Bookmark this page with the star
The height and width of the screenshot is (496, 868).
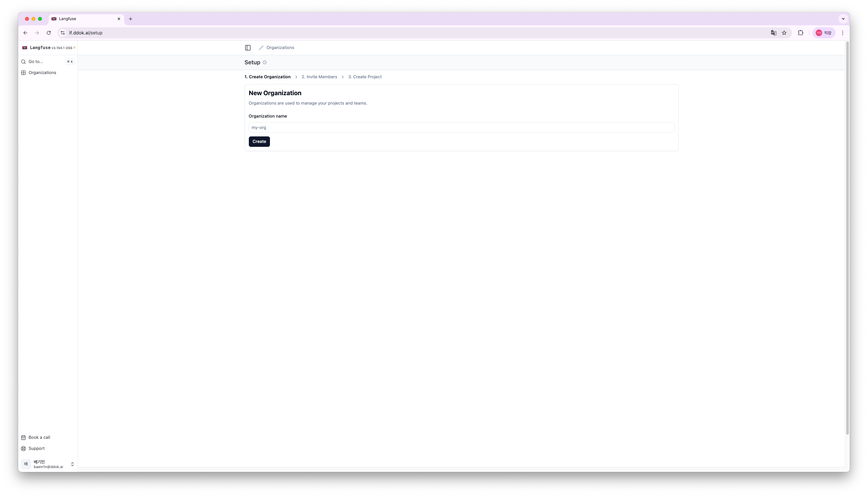[784, 33]
